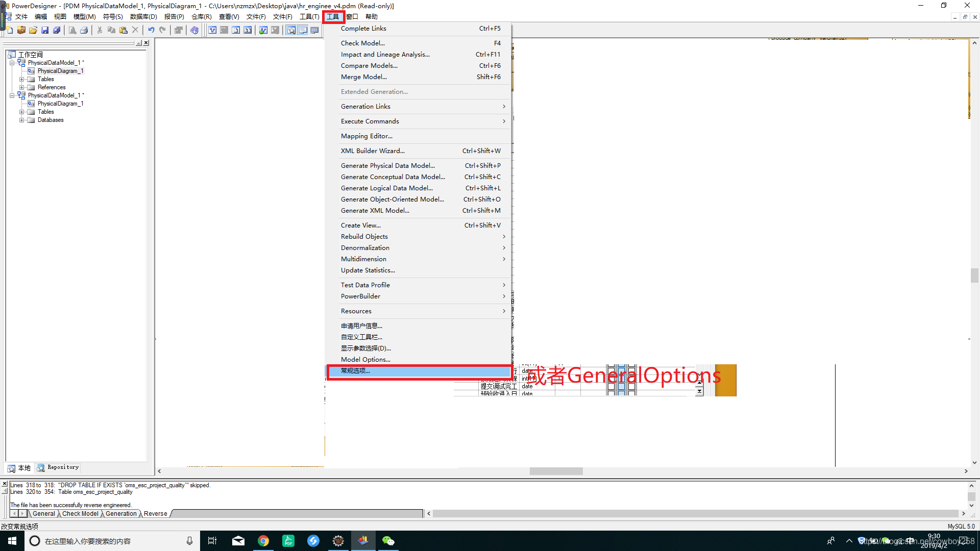Image resolution: width=980 pixels, height=551 pixels.
Task: Expand the References folder in tree
Action: tap(22, 87)
